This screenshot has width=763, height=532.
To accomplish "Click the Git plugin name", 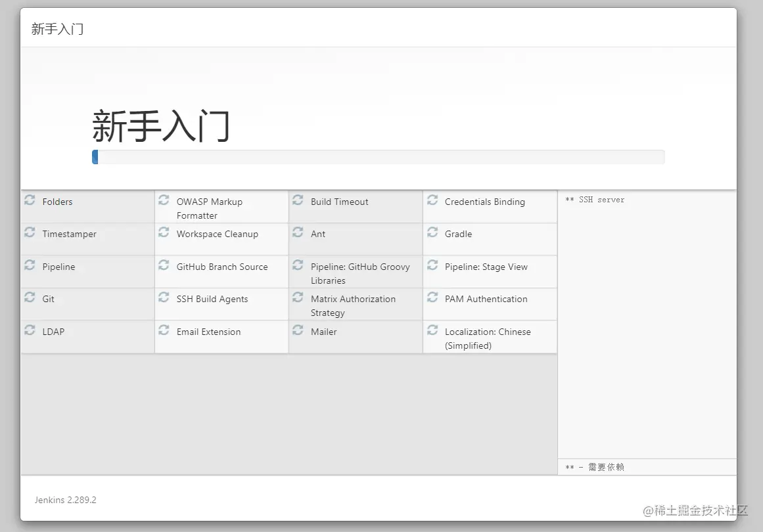I will click(48, 299).
